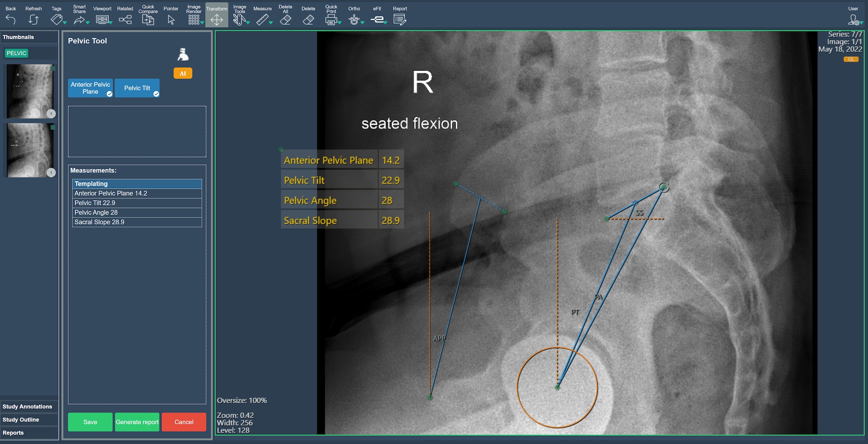Open the Reports section
The height and width of the screenshot is (444, 868).
coord(13,433)
